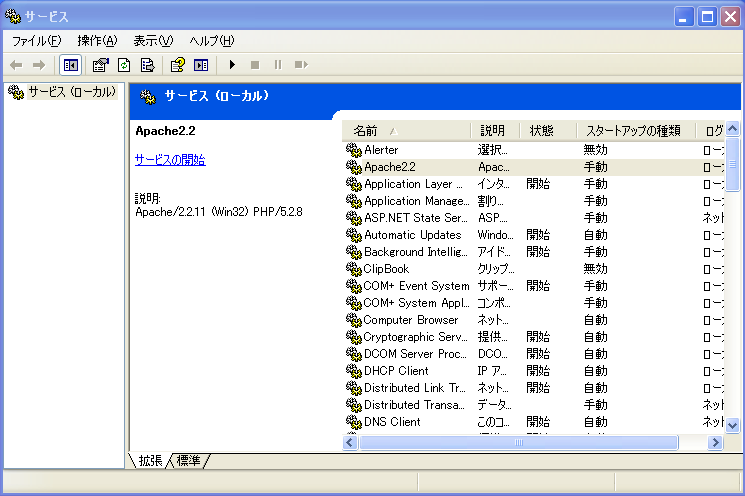745x496 pixels.
Task: Click the gear icon beside ClipBook
Action: click(x=353, y=269)
